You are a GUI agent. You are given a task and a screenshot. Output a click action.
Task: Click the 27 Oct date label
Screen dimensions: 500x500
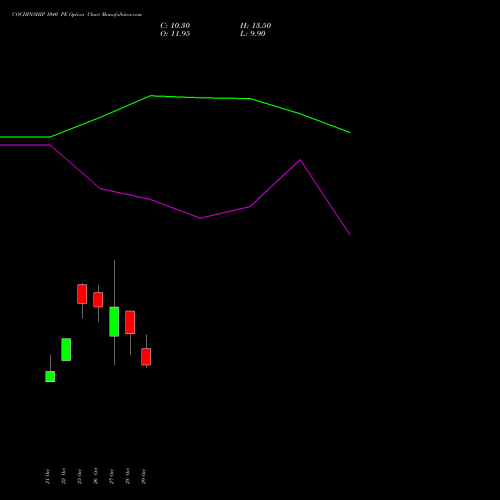tap(112, 476)
